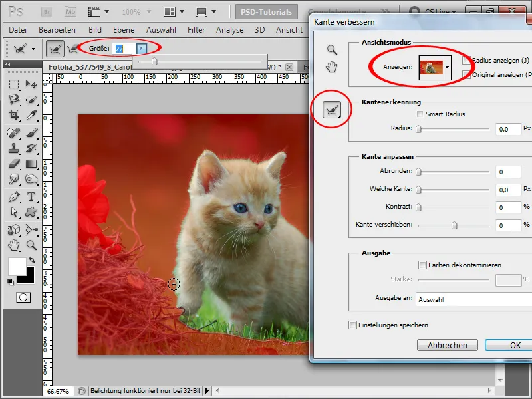Select the Magnetic Lasso tool
532x399 pixels.
pos(13,99)
